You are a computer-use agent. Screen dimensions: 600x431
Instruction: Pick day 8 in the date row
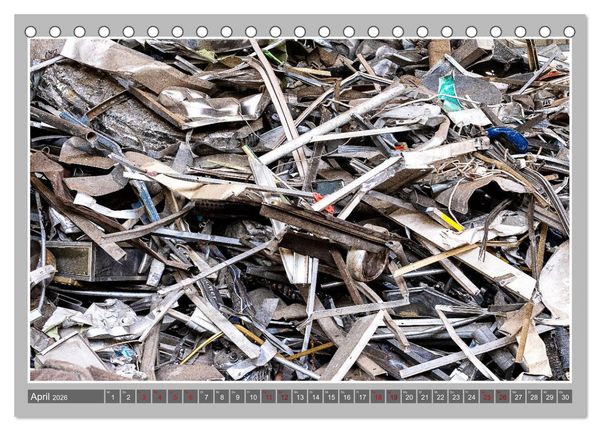point(222,397)
